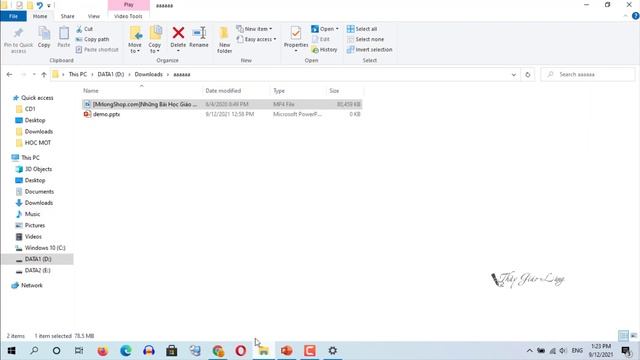Open Quick access in navigation pane
This screenshot has height=360, width=640.
click(x=37, y=98)
